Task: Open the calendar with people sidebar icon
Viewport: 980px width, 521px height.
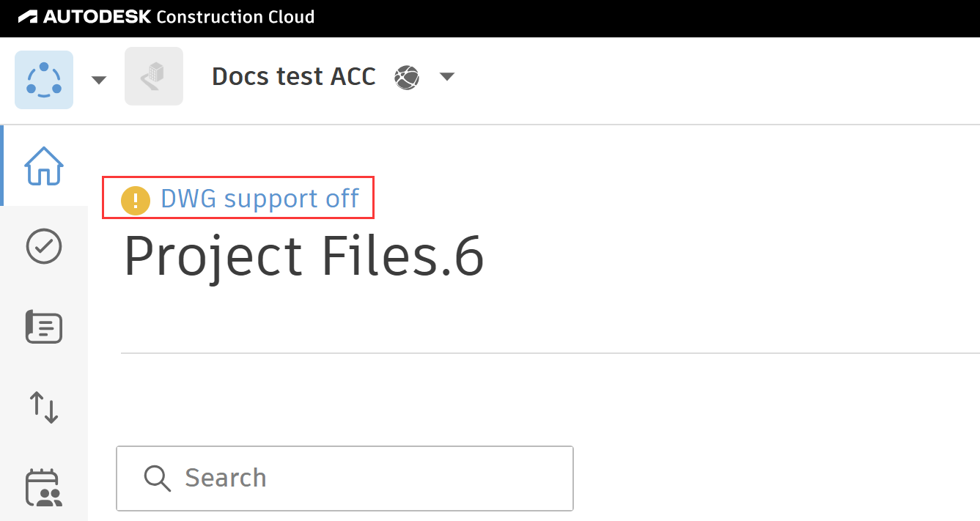Action: (44, 487)
